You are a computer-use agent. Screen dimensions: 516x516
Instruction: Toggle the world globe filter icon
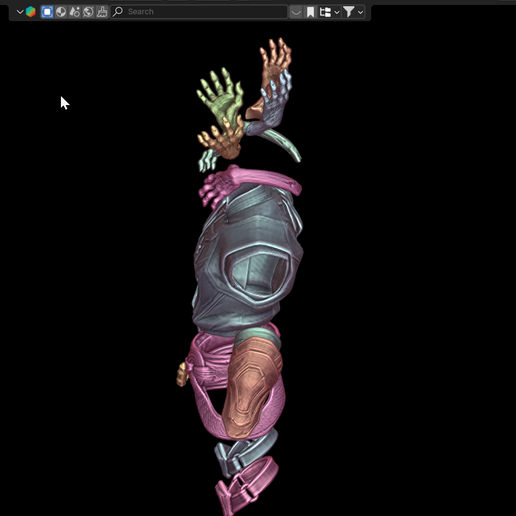[88, 12]
